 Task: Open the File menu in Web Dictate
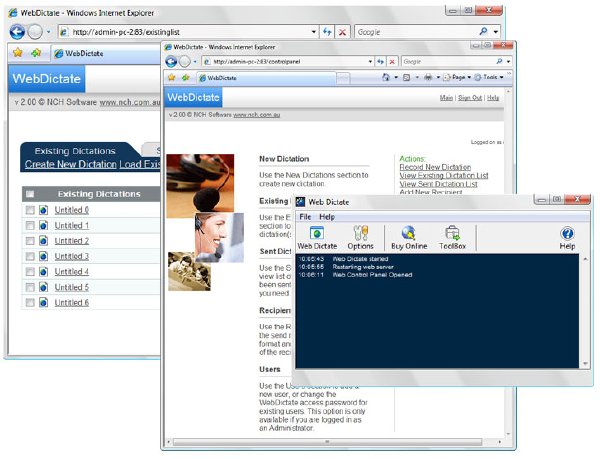point(305,217)
